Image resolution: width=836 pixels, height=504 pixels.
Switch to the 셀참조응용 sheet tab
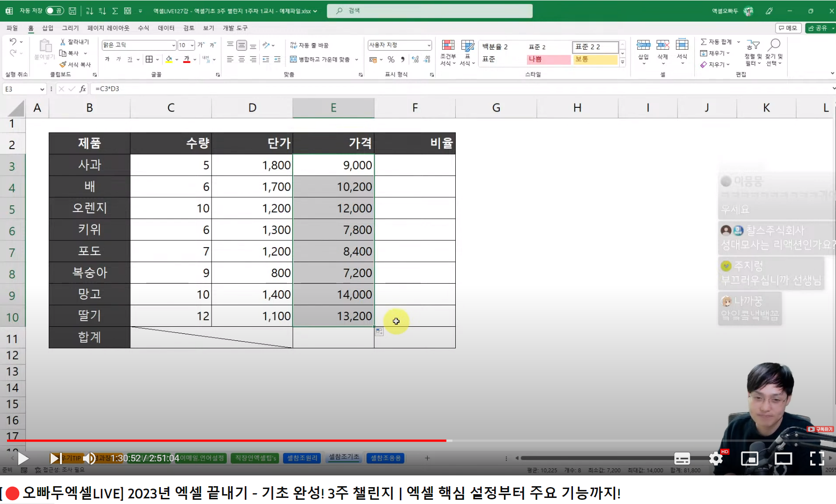[x=385, y=458]
